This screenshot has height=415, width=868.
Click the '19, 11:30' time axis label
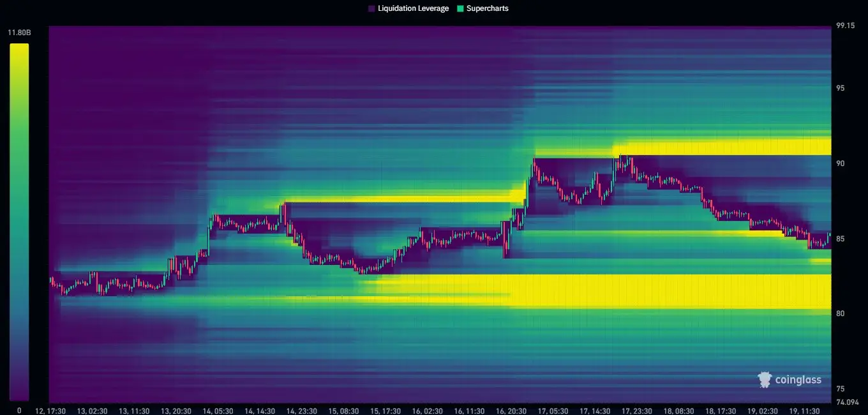point(804,411)
